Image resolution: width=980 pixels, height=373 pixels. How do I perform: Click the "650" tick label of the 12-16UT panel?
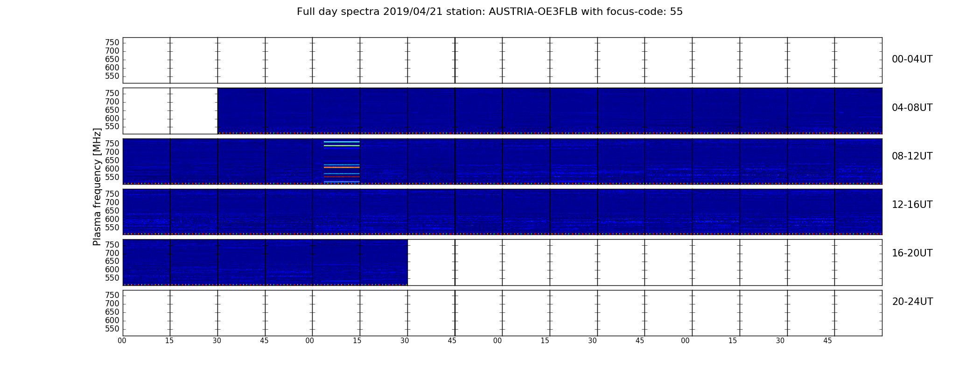(112, 211)
